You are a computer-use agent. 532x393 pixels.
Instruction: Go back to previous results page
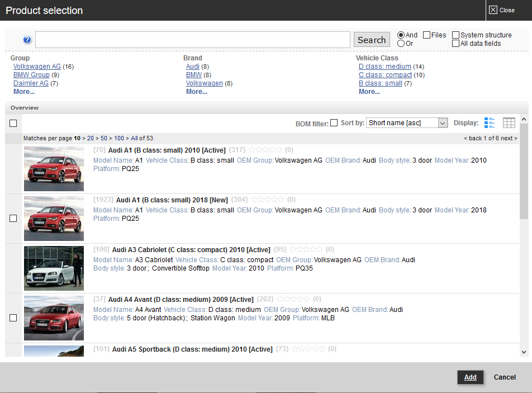473,138
